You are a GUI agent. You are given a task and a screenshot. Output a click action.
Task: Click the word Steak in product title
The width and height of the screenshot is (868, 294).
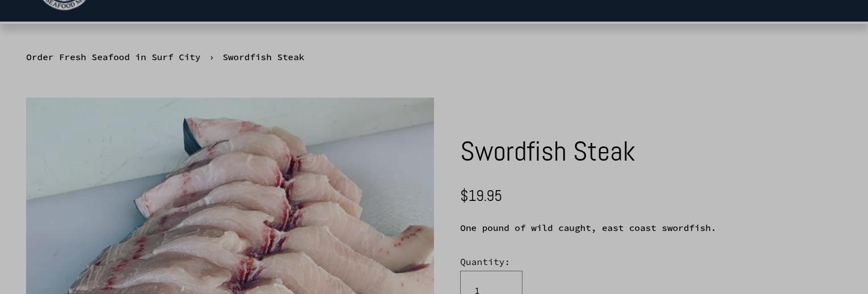(604, 152)
